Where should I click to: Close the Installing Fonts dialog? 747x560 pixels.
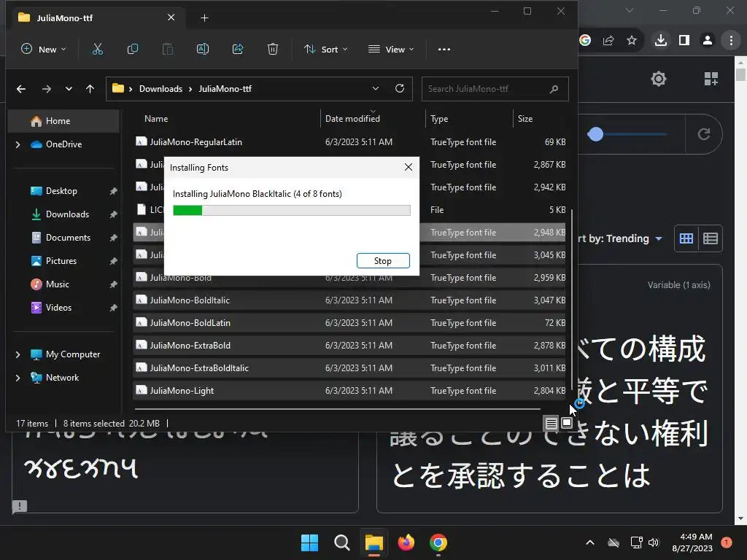(409, 167)
